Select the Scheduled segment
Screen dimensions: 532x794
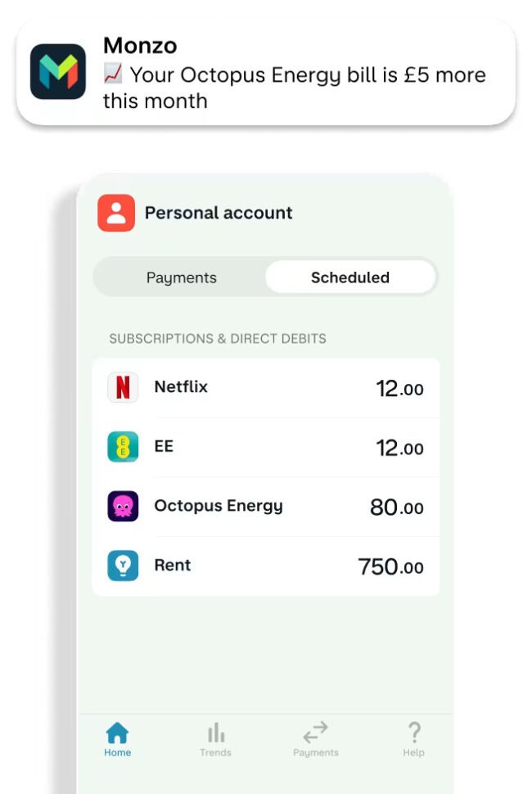pyautogui.click(x=349, y=277)
